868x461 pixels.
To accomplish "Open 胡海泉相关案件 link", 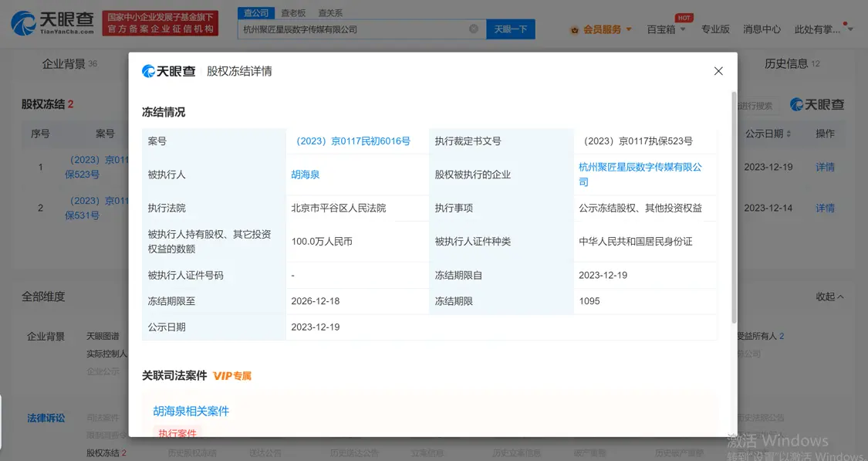I will [x=191, y=411].
